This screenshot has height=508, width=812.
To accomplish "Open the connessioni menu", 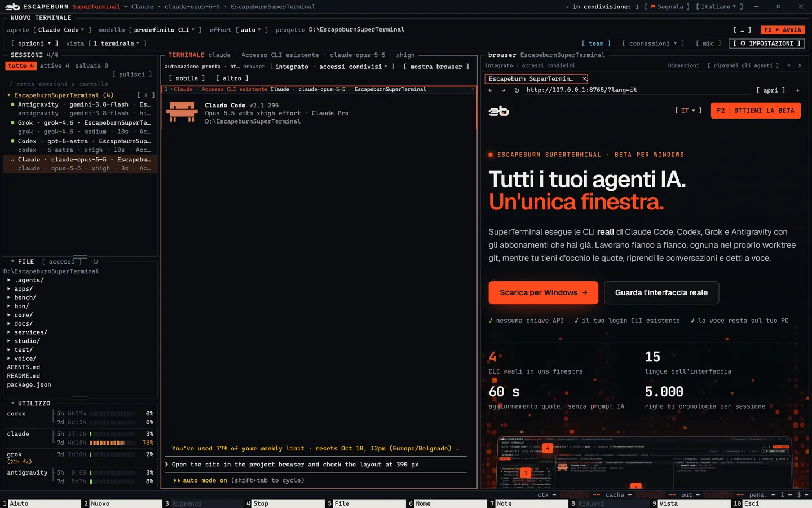I will tap(653, 43).
